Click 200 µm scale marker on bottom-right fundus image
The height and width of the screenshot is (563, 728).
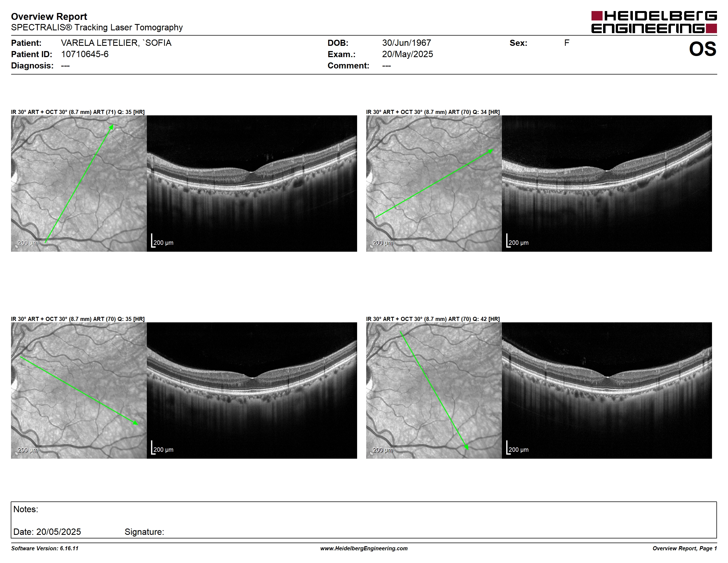(382, 450)
